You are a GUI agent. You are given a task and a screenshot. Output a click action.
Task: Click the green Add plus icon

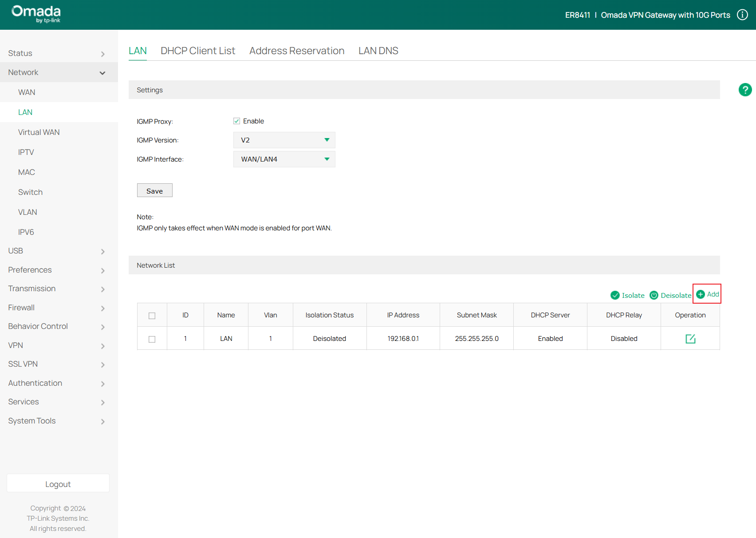pyautogui.click(x=701, y=294)
